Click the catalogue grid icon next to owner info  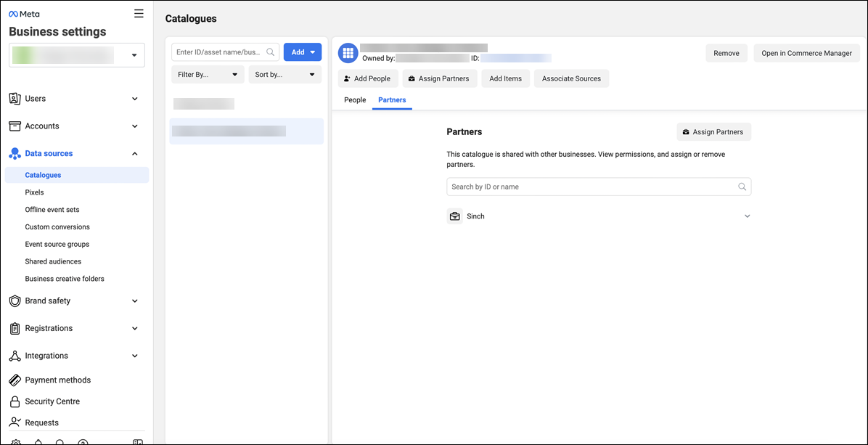pyautogui.click(x=348, y=52)
